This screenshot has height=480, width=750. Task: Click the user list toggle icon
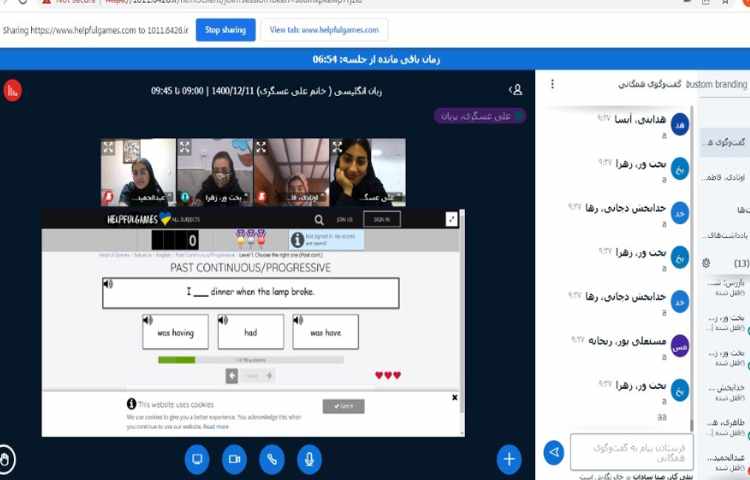(516, 90)
